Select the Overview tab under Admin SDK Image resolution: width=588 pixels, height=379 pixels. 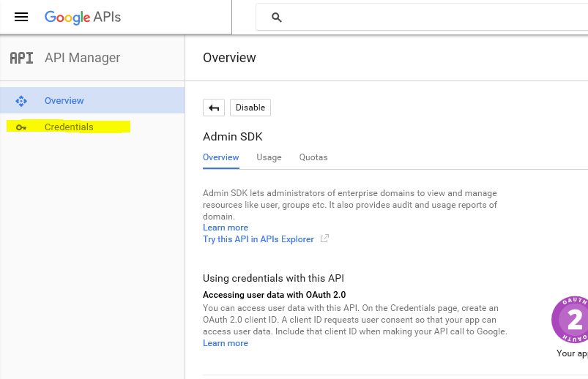pyautogui.click(x=221, y=157)
